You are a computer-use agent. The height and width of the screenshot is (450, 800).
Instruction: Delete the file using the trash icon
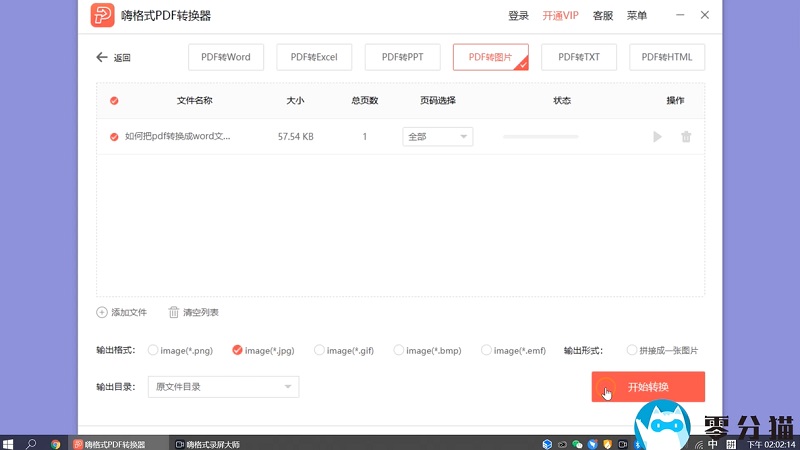[686, 137]
